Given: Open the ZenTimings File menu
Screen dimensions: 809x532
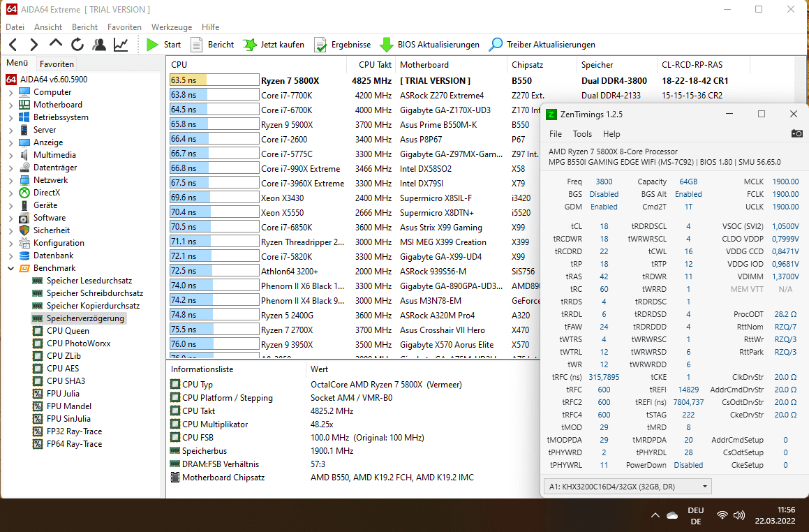Looking at the screenshot, I should [556, 133].
